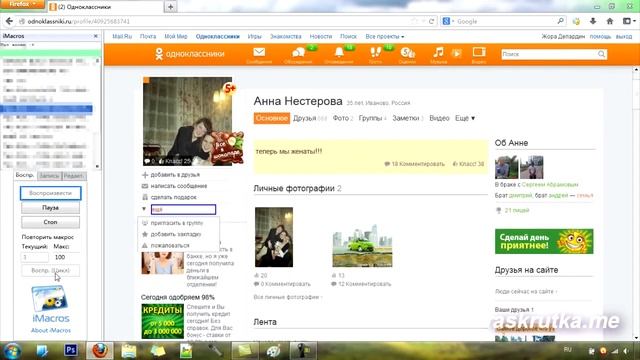Click the main profile photo
This screenshot has height=360, width=640.
tap(187, 121)
